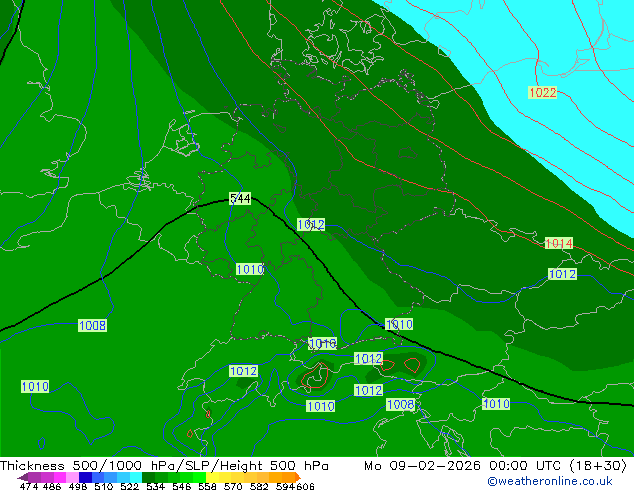
Task: Click the 606 legend value
Action: (305, 486)
